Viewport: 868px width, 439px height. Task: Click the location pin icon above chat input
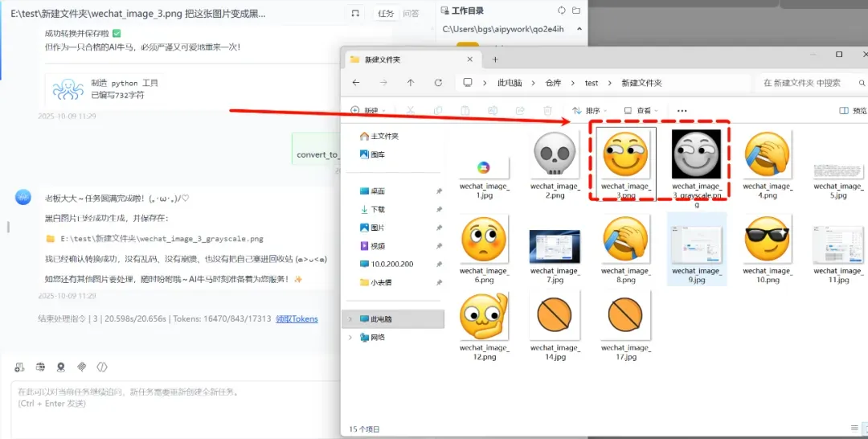point(61,367)
